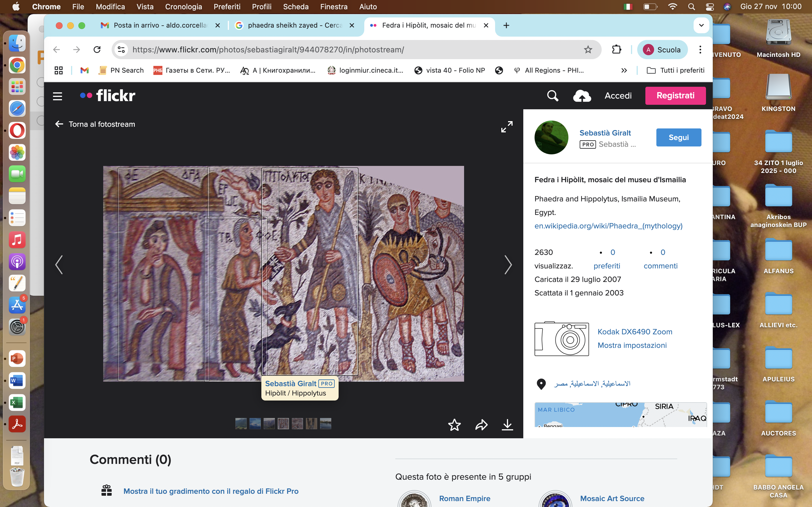Bookmark the page with address bar star
Image resolution: width=812 pixels, height=507 pixels.
(588, 50)
